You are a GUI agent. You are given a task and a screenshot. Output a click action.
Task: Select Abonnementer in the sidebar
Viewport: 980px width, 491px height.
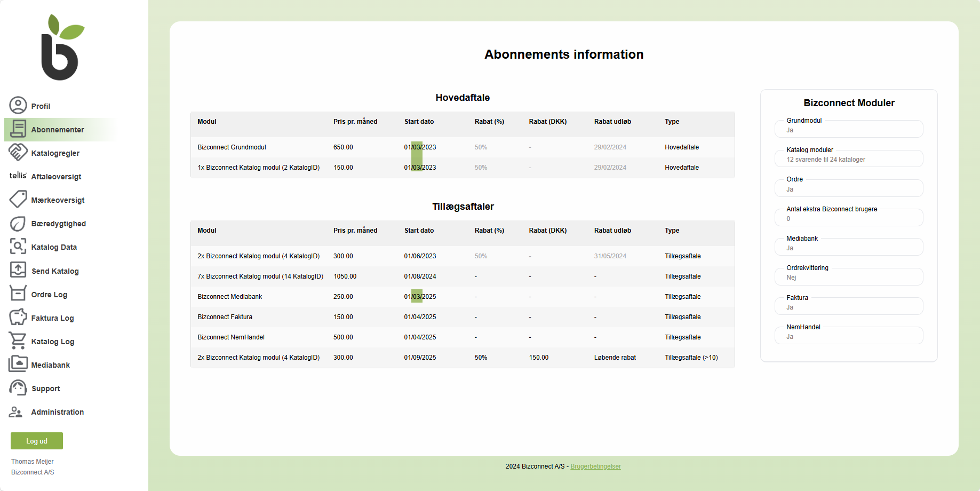click(x=58, y=130)
